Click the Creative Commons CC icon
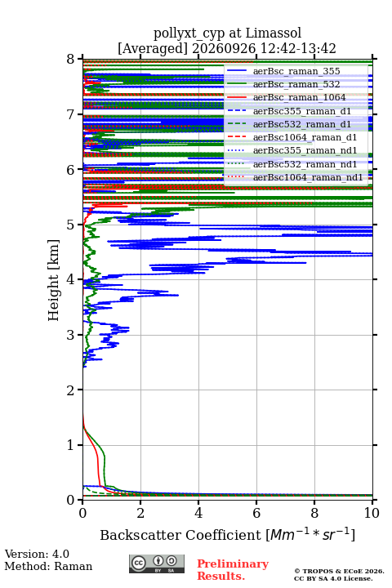Image resolution: width=392 pixels, height=588 pixels. tap(139, 563)
